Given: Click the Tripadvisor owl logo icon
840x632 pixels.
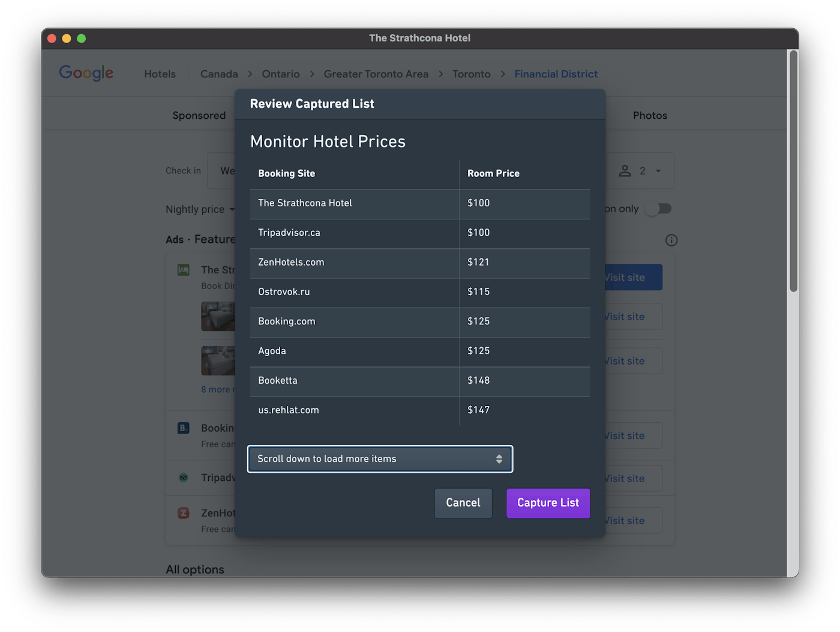Looking at the screenshot, I should [x=184, y=478].
